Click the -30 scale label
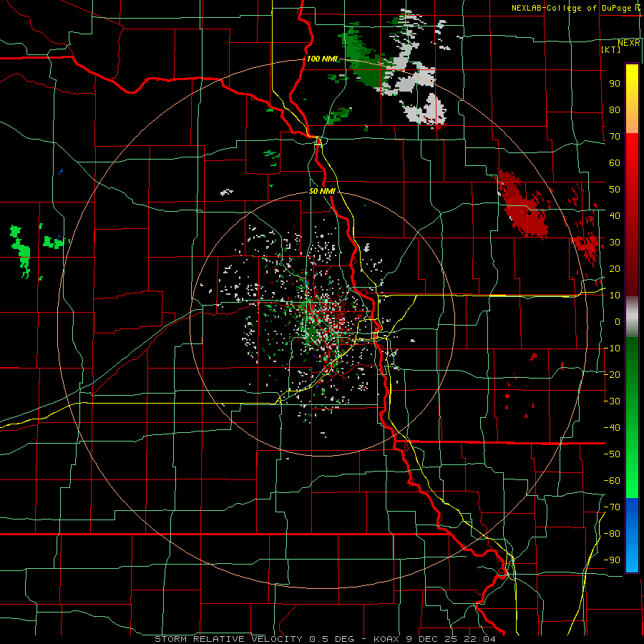 [612, 401]
